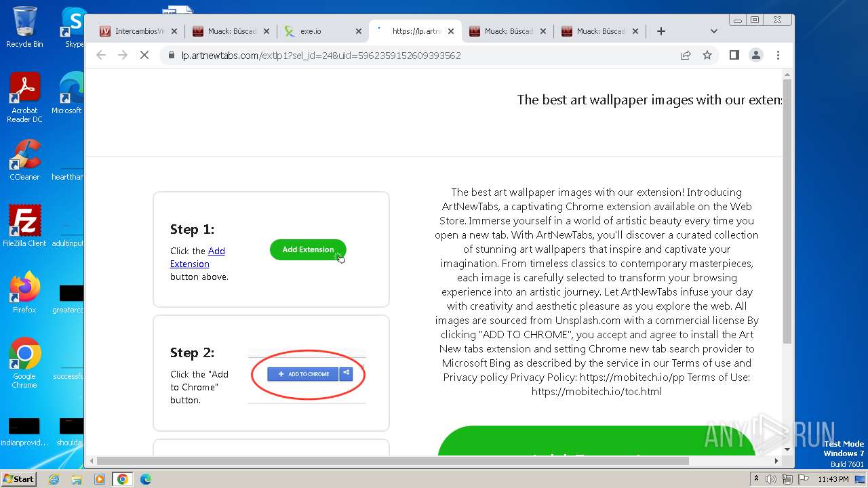
Task: Open network status in the tray
Action: [x=787, y=479]
